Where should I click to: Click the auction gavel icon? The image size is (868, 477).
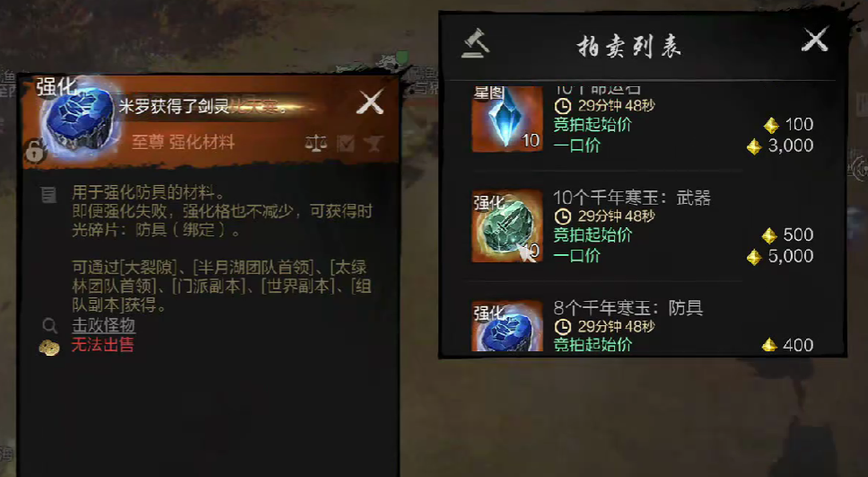point(476,43)
